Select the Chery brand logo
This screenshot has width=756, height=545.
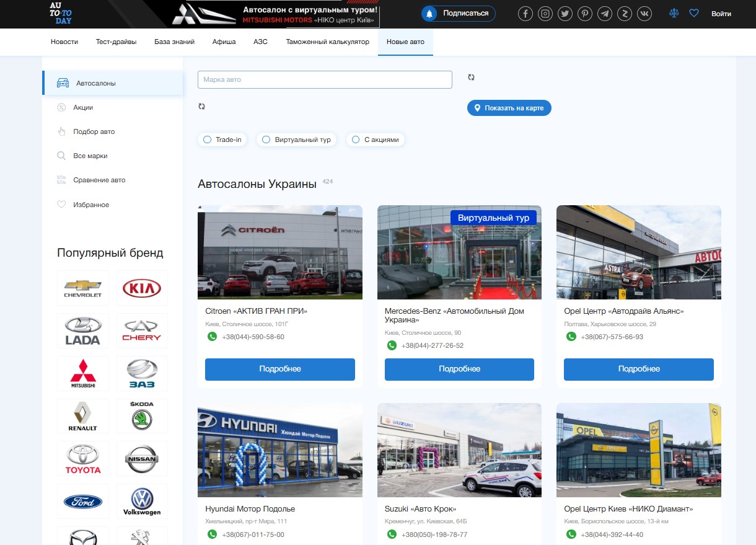[142, 330]
